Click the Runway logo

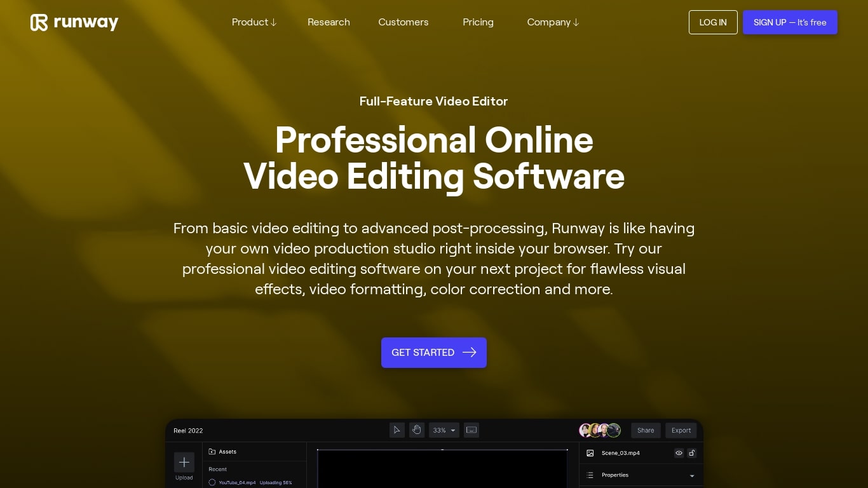(x=74, y=22)
